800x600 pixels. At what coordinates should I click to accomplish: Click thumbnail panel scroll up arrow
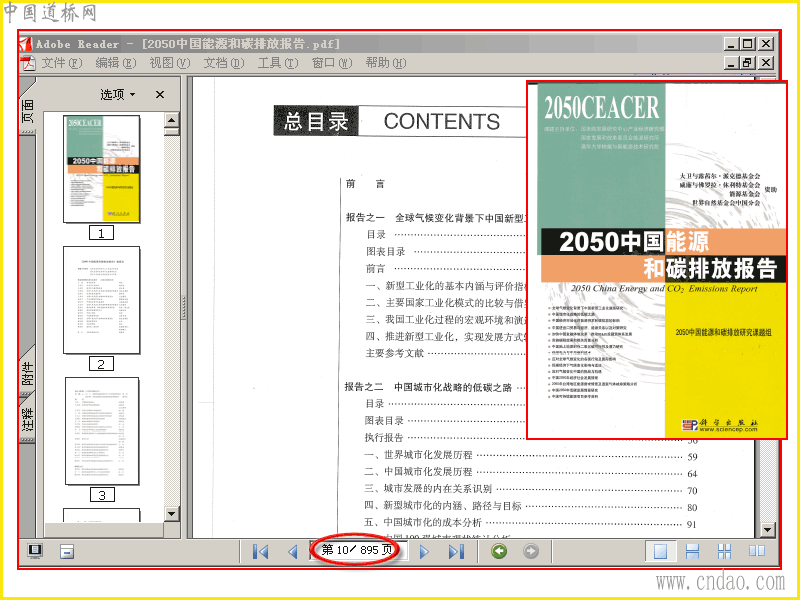[172, 120]
